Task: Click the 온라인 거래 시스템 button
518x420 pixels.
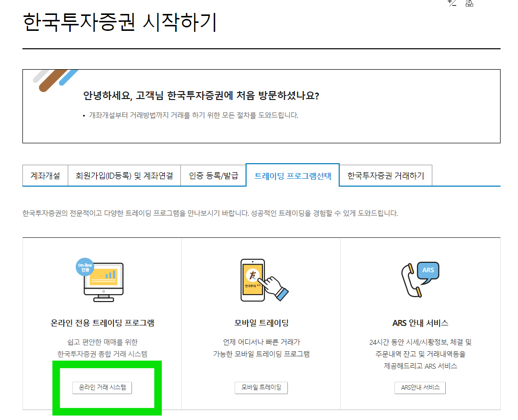Action: 102,388
